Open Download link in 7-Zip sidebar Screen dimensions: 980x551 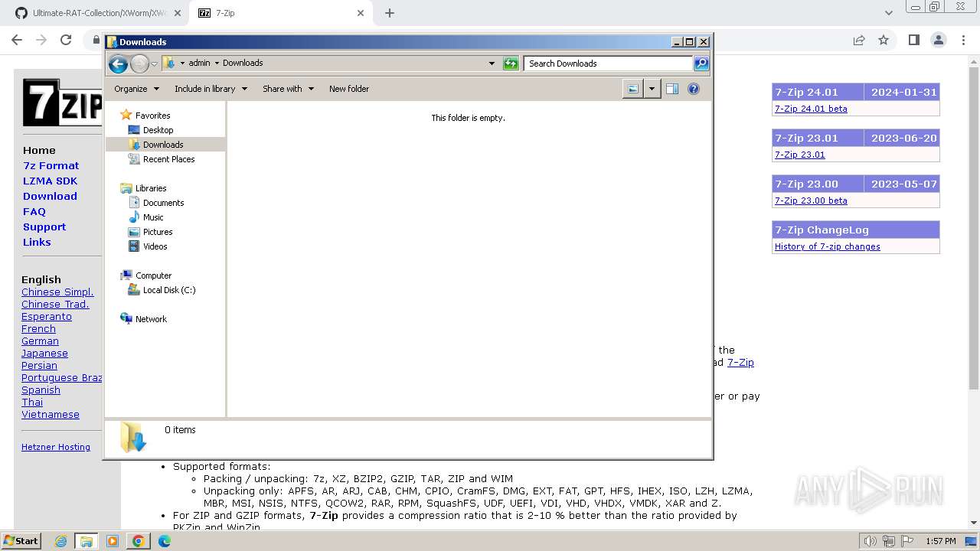50,196
